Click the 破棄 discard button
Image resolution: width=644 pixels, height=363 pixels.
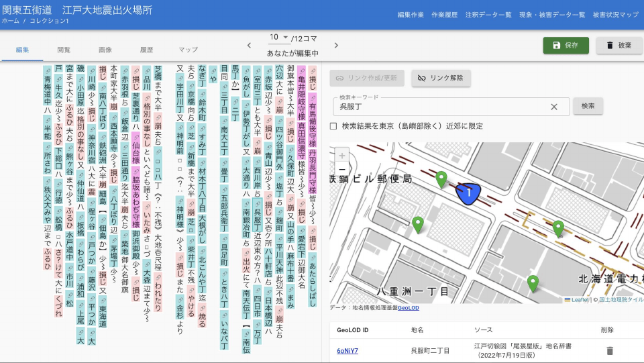pos(619,45)
